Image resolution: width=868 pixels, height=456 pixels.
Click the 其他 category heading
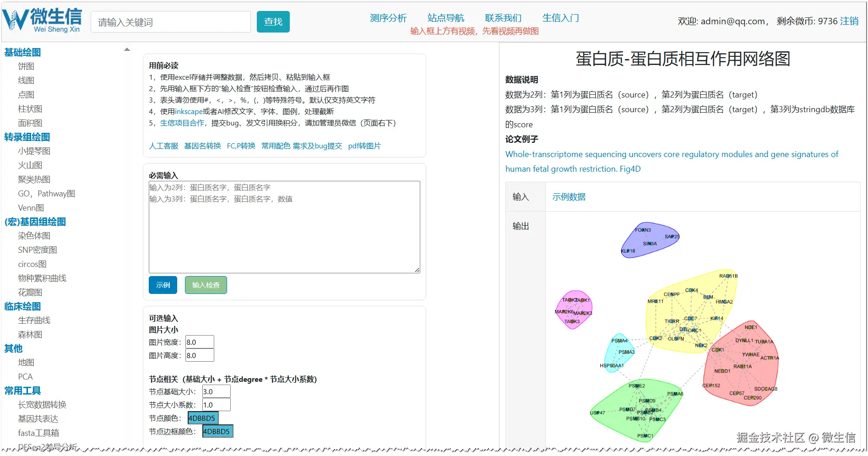click(13, 348)
